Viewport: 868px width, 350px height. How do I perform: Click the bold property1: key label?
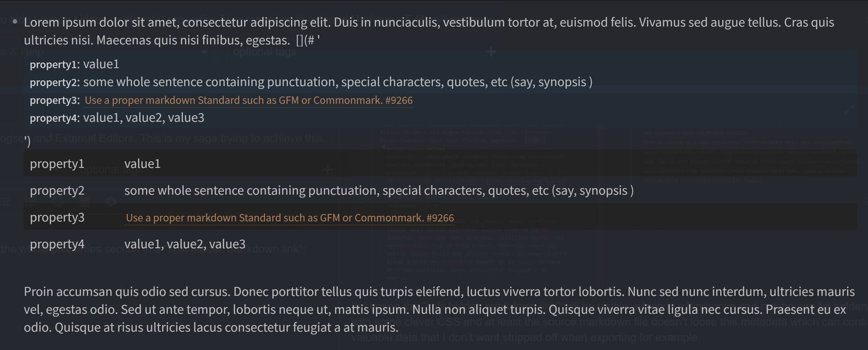pyautogui.click(x=55, y=64)
